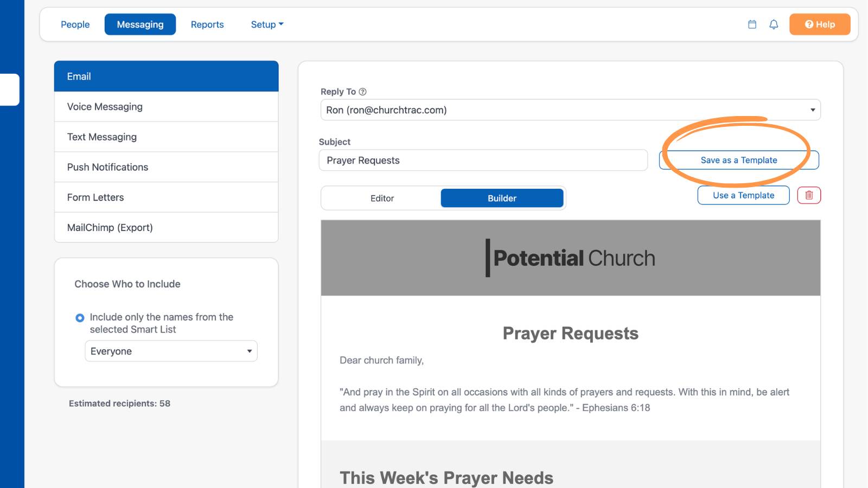Viewport: 868px width, 488px height.
Task: Switch to Builder mode
Action: [x=502, y=198]
